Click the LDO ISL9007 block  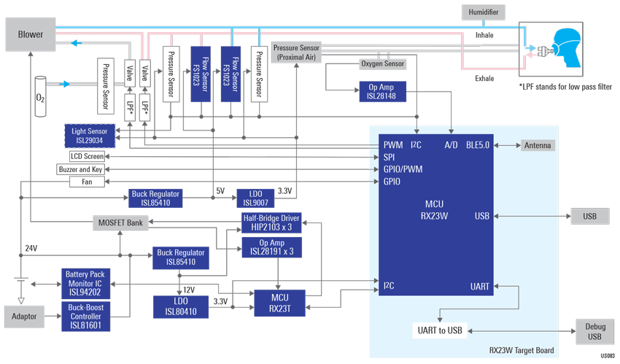click(255, 198)
